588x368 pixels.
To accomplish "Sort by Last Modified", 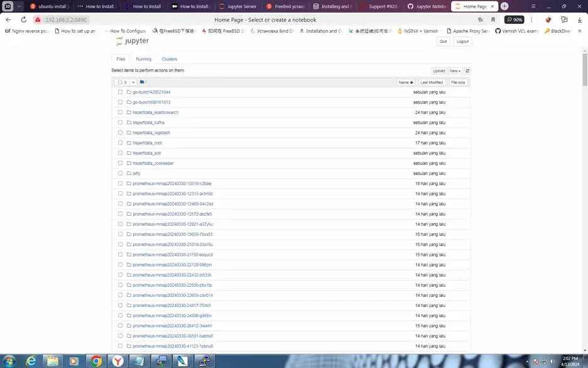I will 431,82.
